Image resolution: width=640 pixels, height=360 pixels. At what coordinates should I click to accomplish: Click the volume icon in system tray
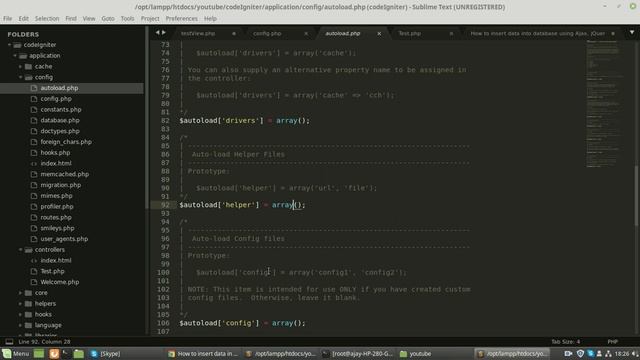click(x=635, y=353)
